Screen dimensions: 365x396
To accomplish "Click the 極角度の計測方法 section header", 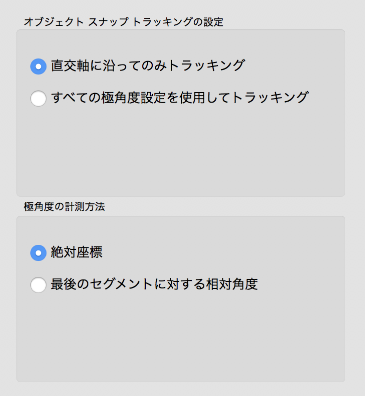I will point(64,207).
